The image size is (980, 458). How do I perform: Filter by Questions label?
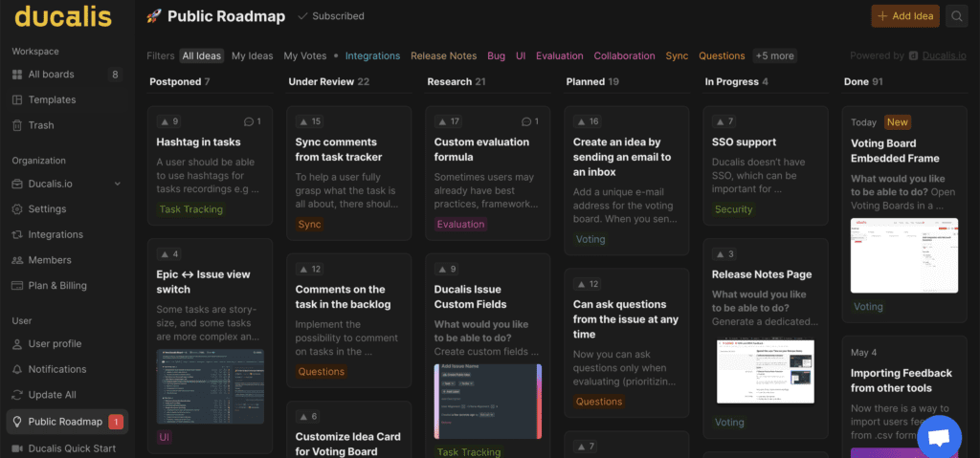(722, 55)
